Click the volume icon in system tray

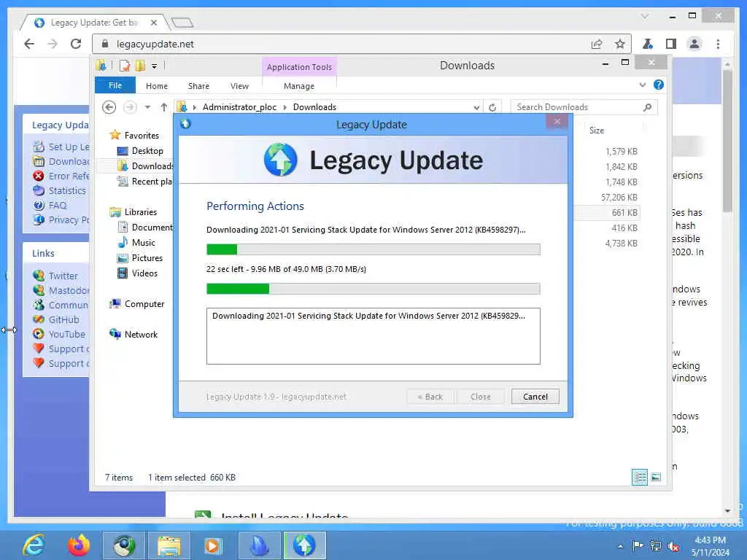[x=673, y=546]
